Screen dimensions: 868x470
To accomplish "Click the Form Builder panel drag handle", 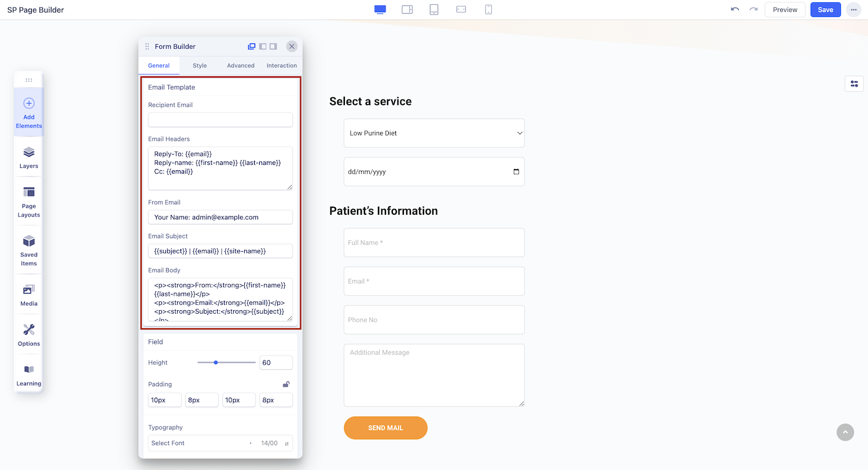I will pyautogui.click(x=147, y=46).
